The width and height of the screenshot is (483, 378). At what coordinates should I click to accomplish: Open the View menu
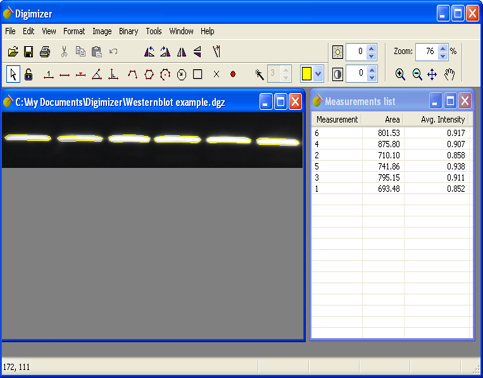49,31
